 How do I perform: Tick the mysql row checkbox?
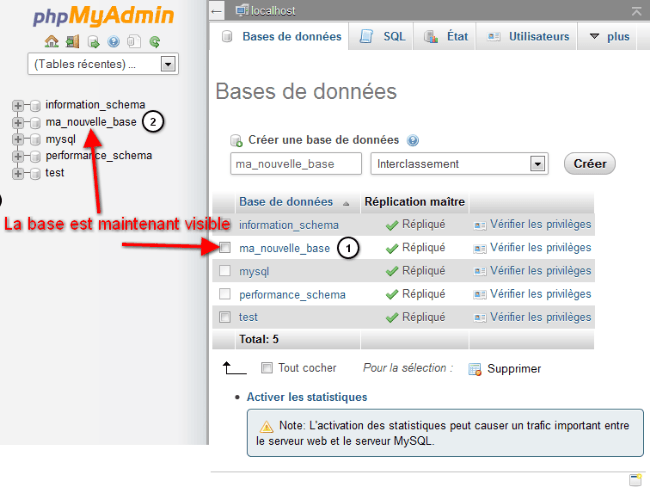pyautogui.click(x=225, y=271)
